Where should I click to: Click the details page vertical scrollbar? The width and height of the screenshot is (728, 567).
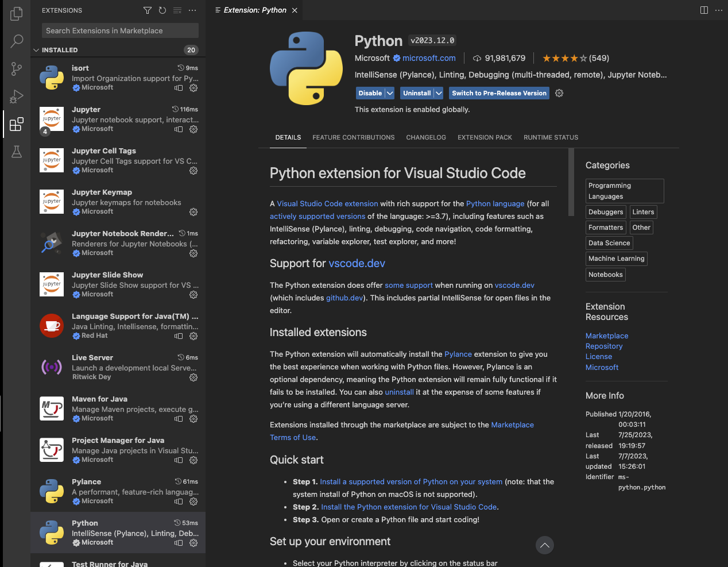coord(571,182)
